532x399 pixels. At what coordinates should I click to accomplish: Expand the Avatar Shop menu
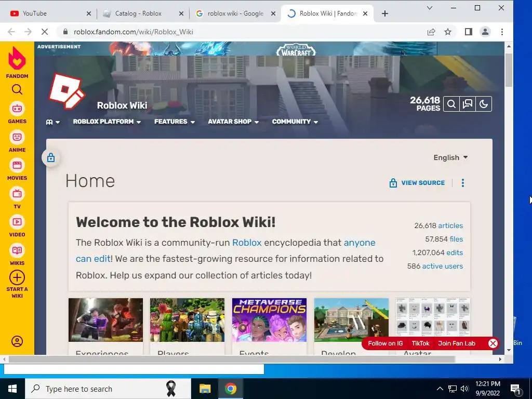233,122
